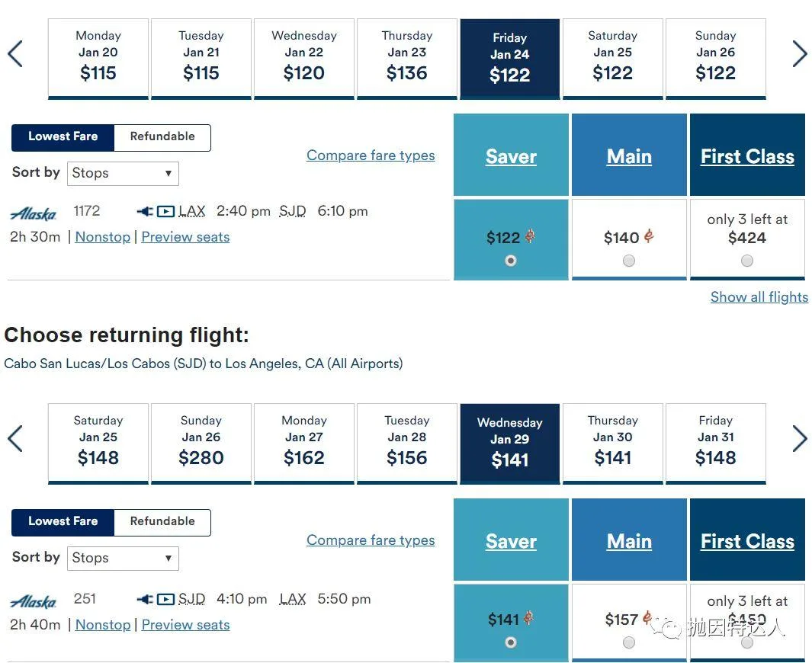Choose the $157 Main returning fare radio
812x663 pixels.
[629, 642]
